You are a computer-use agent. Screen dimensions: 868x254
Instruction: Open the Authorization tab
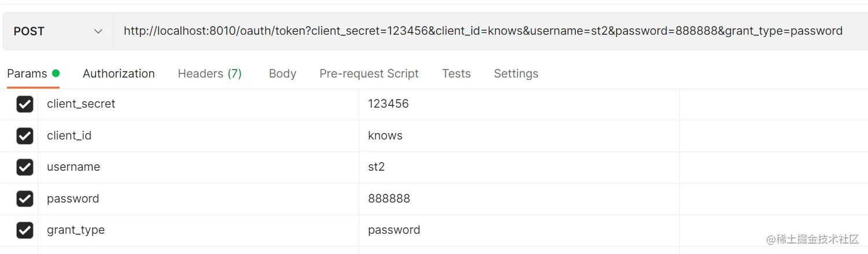(x=119, y=73)
